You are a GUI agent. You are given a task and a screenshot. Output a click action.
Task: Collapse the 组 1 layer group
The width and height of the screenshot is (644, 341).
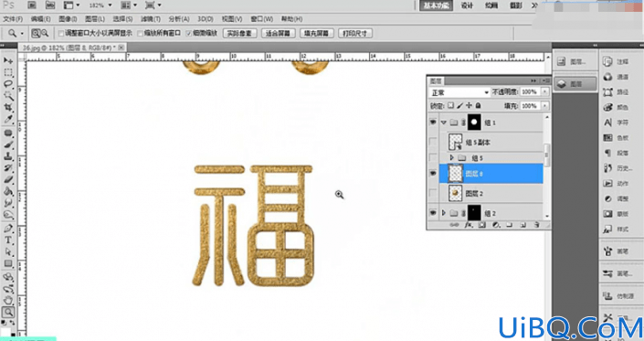[444, 123]
